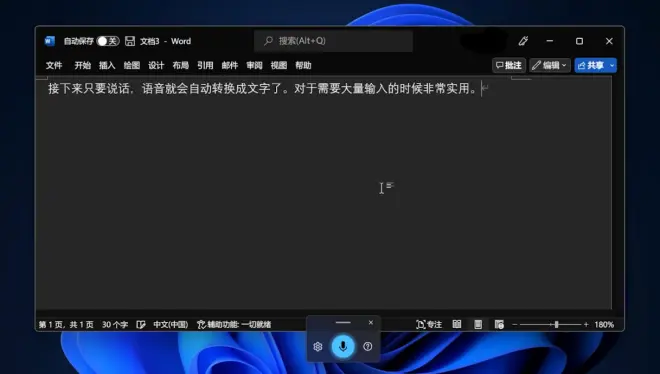Click the 180% zoom level
This screenshot has width=660, height=374.
[x=604, y=324]
